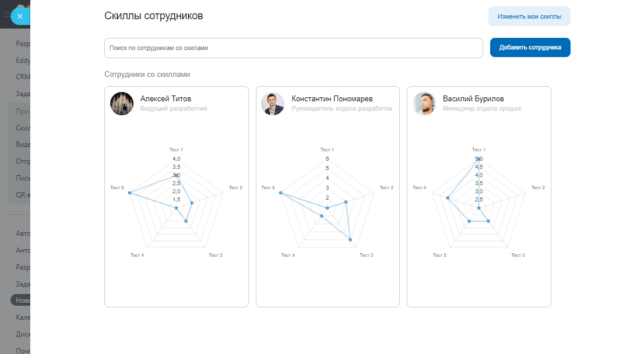Click the hamburger menu icon
This screenshot has width=644, height=354.
pos(7,15)
